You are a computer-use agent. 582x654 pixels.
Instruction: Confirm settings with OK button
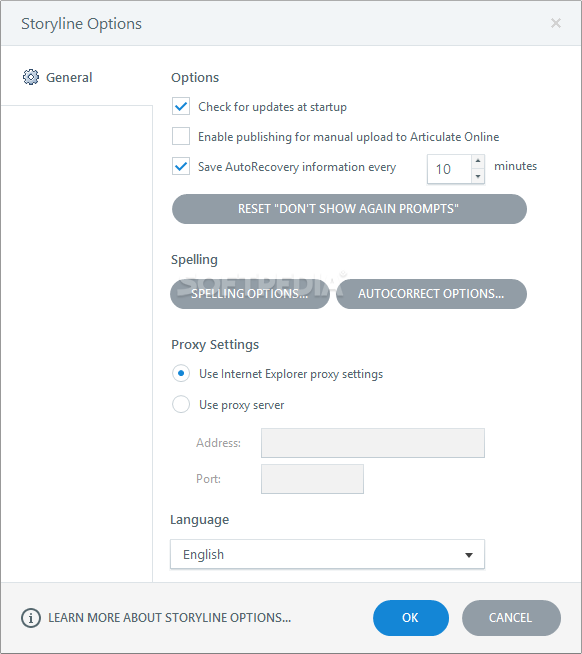[x=411, y=618]
